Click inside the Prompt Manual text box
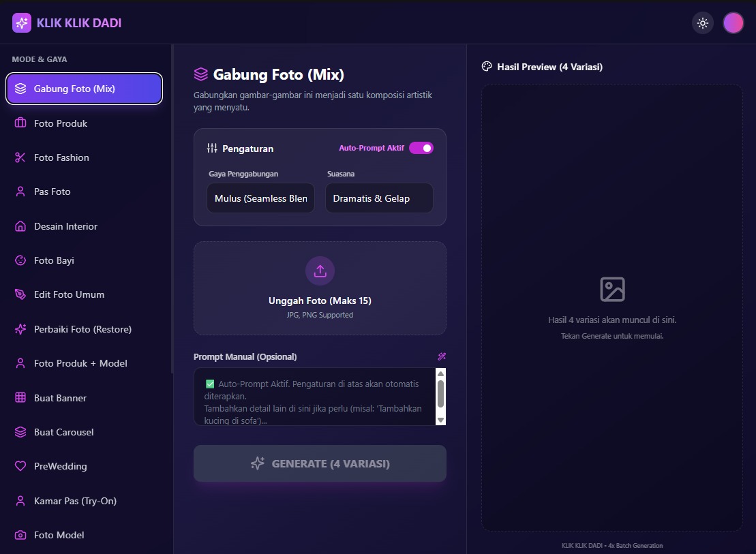The width and height of the screenshot is (756, 554). [314, 397]
